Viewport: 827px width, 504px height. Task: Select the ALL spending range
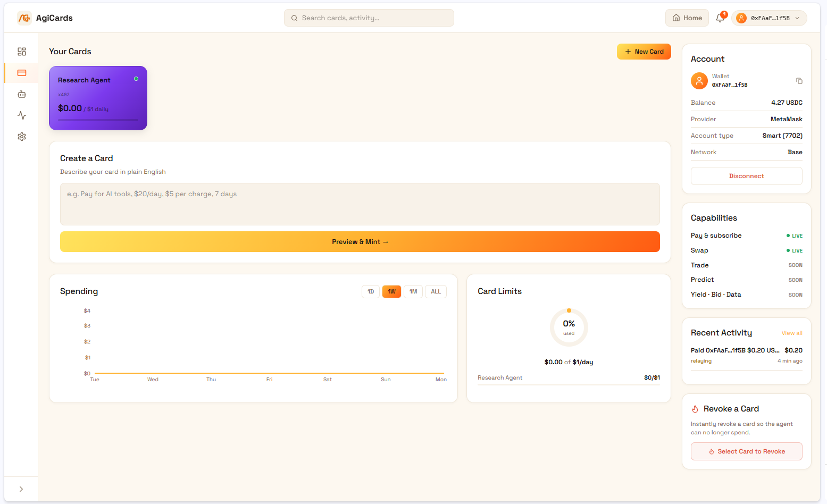pos(436,291)
